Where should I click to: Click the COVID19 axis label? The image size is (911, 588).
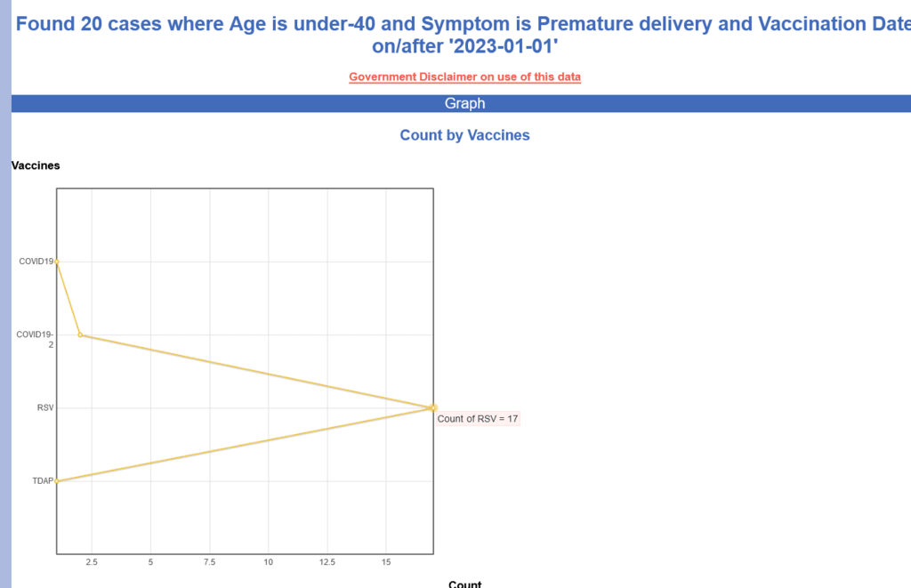pyautogui.click(x=36, y=262)
